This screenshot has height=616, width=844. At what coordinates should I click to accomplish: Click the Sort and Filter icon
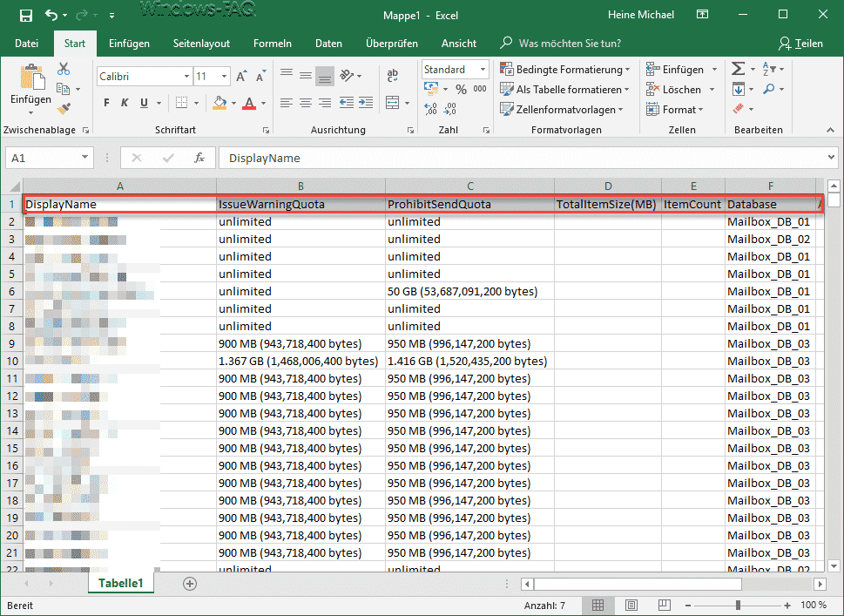point(768,69)
